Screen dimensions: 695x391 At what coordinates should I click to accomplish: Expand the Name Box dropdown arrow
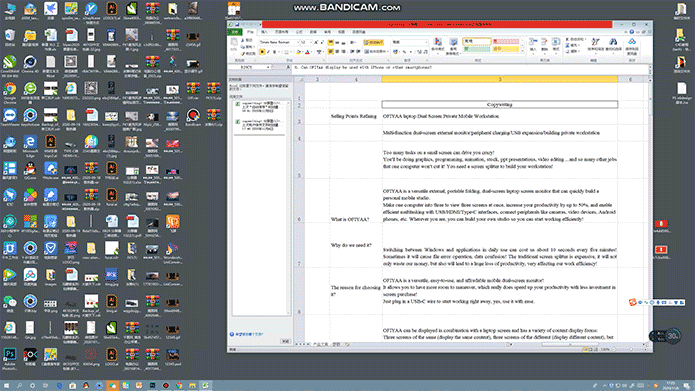tap(268, 67)
